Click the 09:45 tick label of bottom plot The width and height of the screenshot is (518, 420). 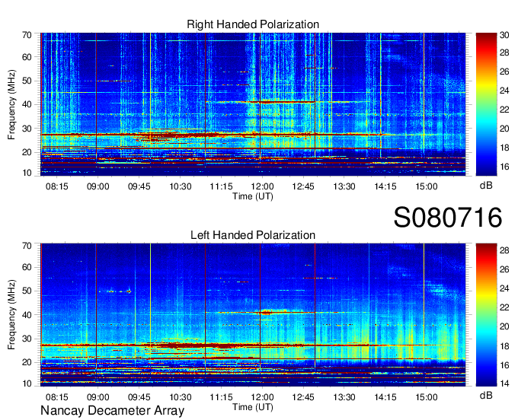(139, 397)
